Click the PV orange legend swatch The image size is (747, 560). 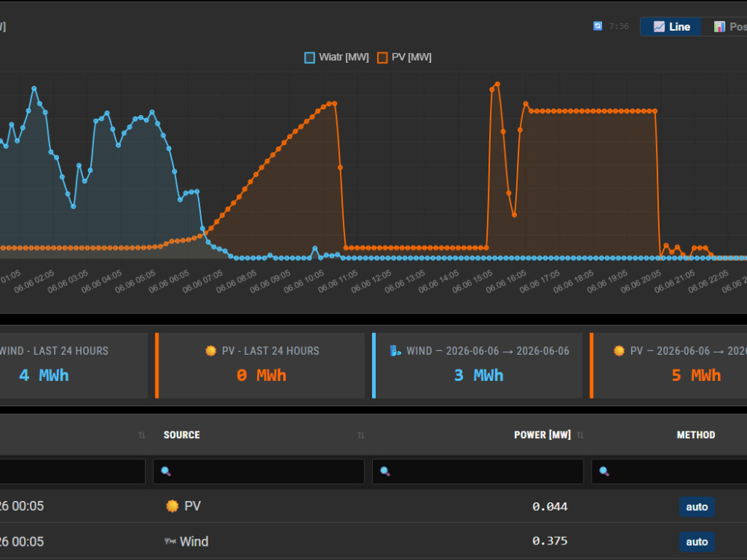(x=382, y=57)
